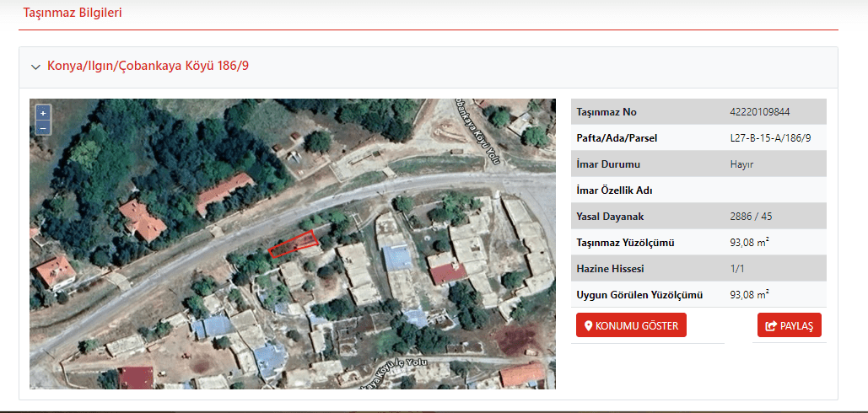Click the Uygun Görülen Yüzölçümü row label
The width and height of the screenshot is (868, 413).
point(639,295)
